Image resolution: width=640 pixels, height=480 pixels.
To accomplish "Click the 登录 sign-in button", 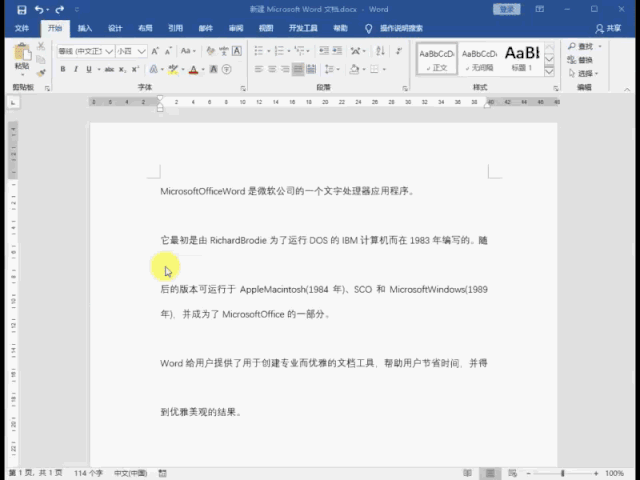I will 507,9.
